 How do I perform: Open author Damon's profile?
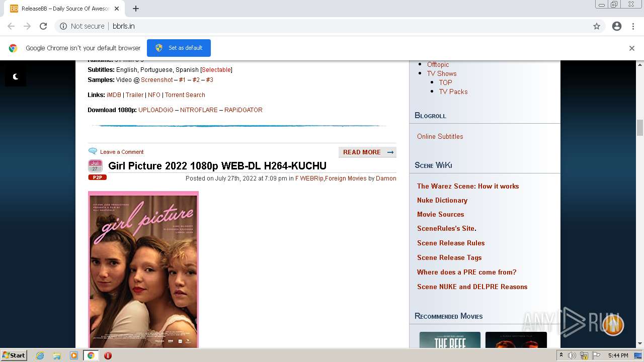[386, 178]
